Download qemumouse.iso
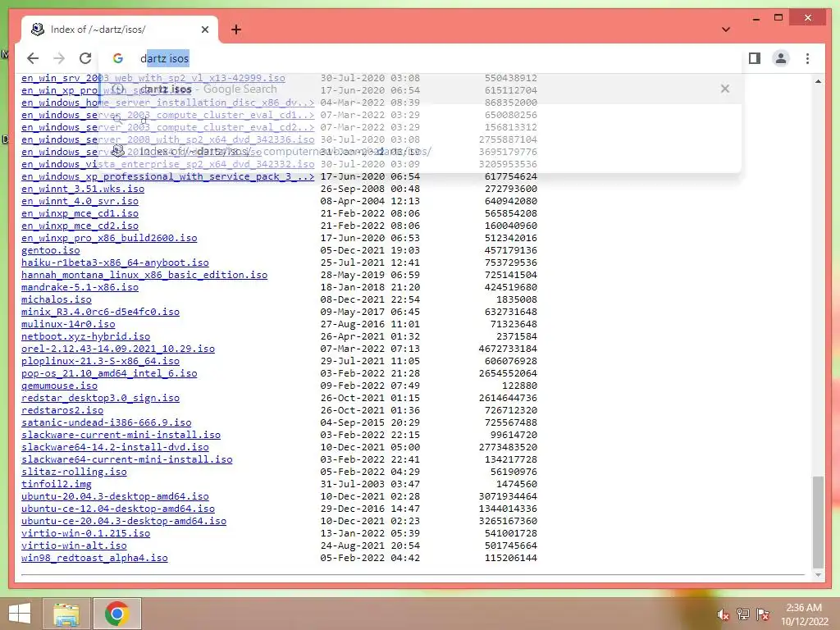The height and width of the screenshot is (630, 840). pyautogui.click(x=59, y=386)
